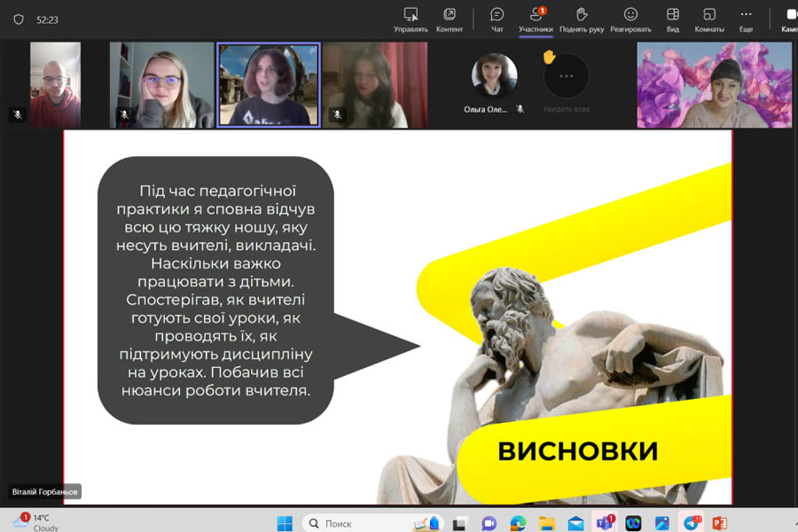Click the Віталій Горбаньов presenter name label
The height and width of the screenshot is (532, 798).
45,491
